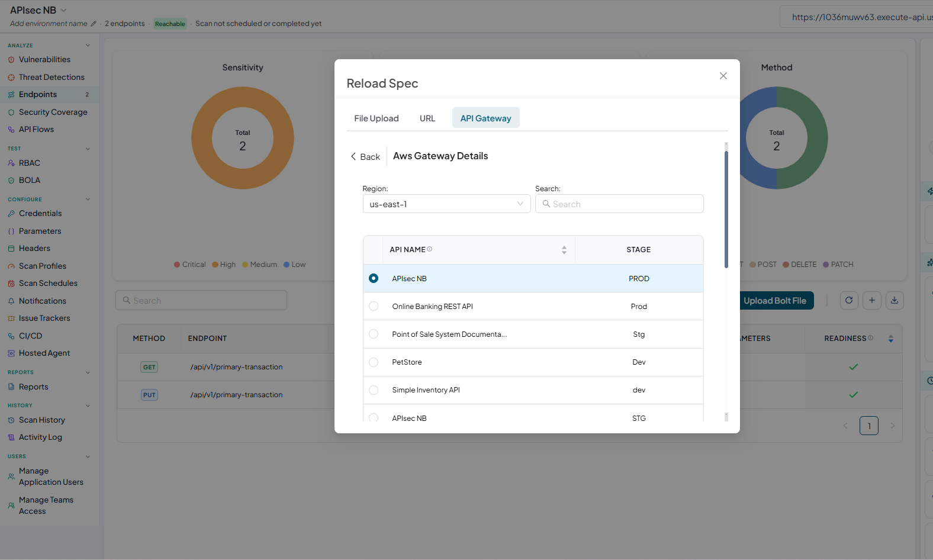Sort by READINESS column arrows
Viewport: 933px width, 560px height.
pyautogui.click(x=891, y=339)
